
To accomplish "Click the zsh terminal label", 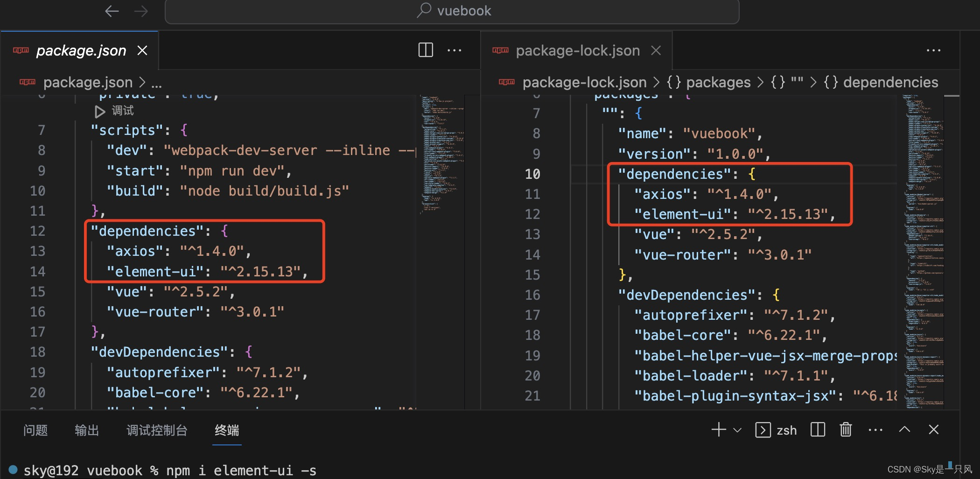I will pyautogui.click(x=786, y=430).
